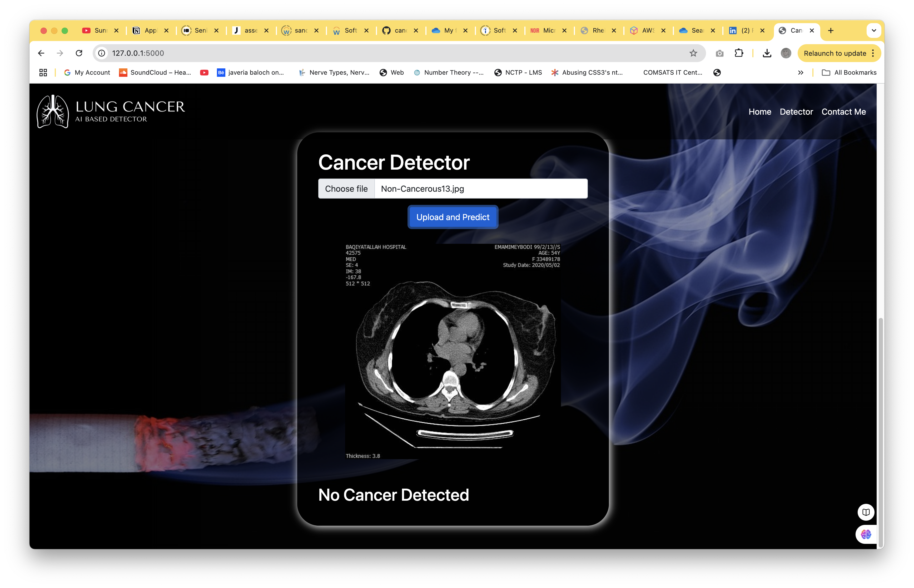Open the Extensions puzzle icon

pyautogui.click(x=739, y=53)
